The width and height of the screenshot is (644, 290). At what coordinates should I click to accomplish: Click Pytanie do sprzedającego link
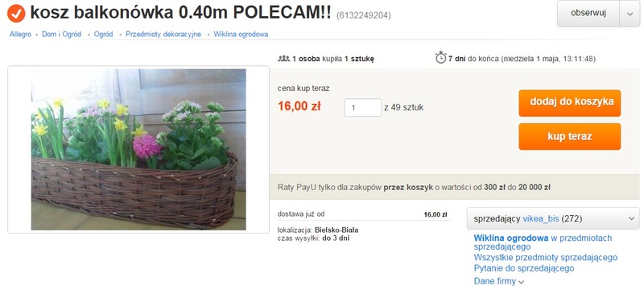pyautogui.click(x=524, y=268)
